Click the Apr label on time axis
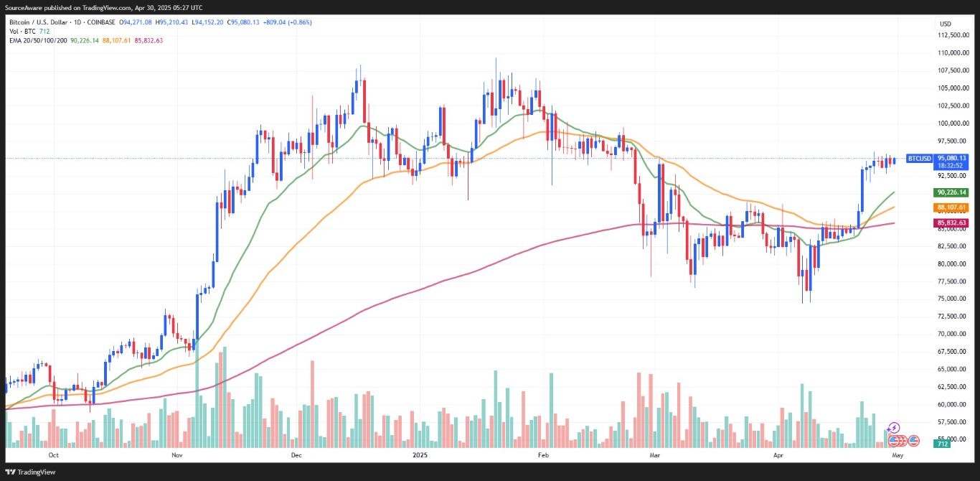980x481 pixels. [779, 455]
